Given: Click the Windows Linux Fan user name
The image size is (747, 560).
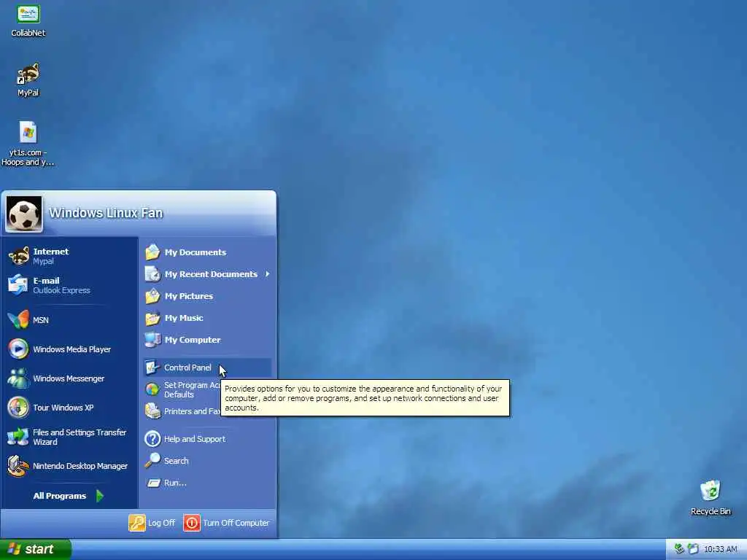Looking at the screenshot, I should click(106, 213).
